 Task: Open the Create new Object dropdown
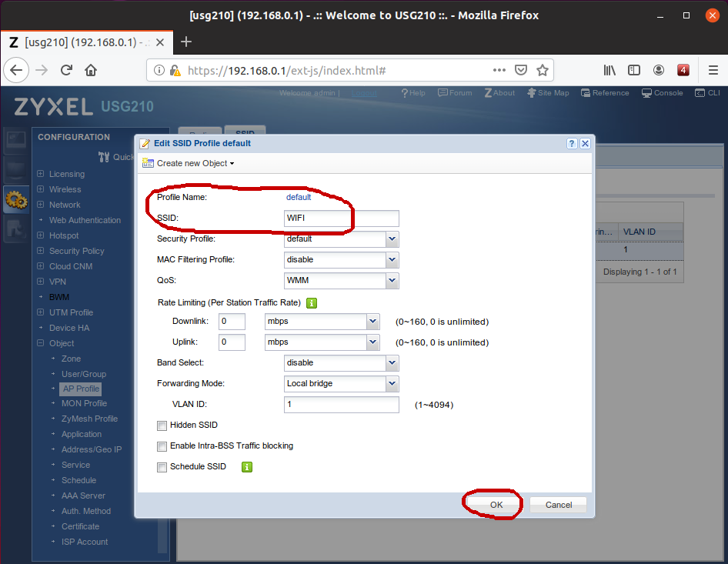point(188,163)
